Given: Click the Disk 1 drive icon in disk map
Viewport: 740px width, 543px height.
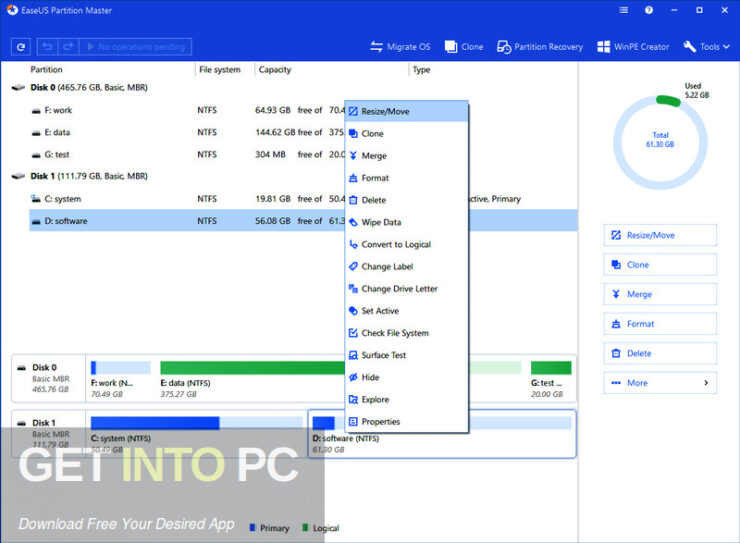Looking at the screenshot, I should click(x=21, y=423).
